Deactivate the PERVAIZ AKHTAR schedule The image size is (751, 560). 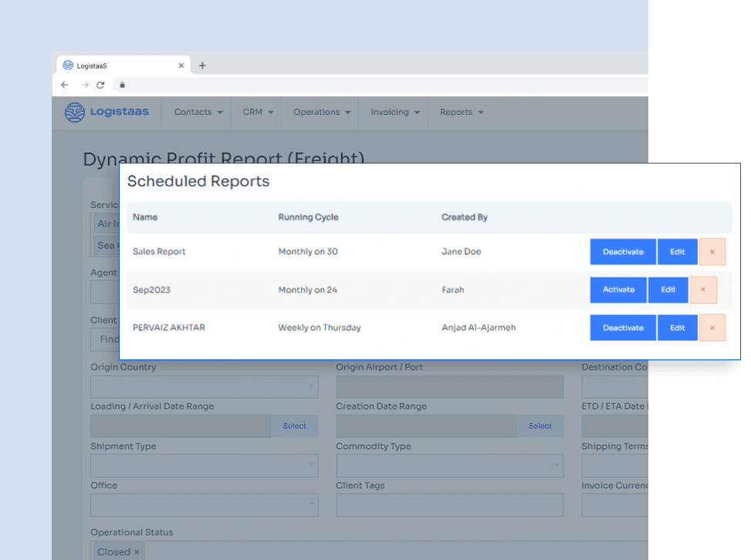pyautogui.click(x=623, y=328)
